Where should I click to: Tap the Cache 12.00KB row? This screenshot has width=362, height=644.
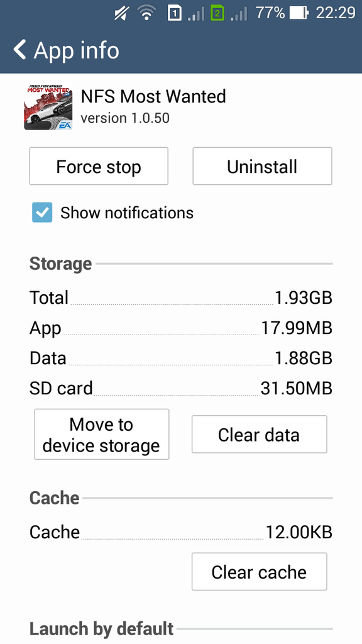(180, 532)
